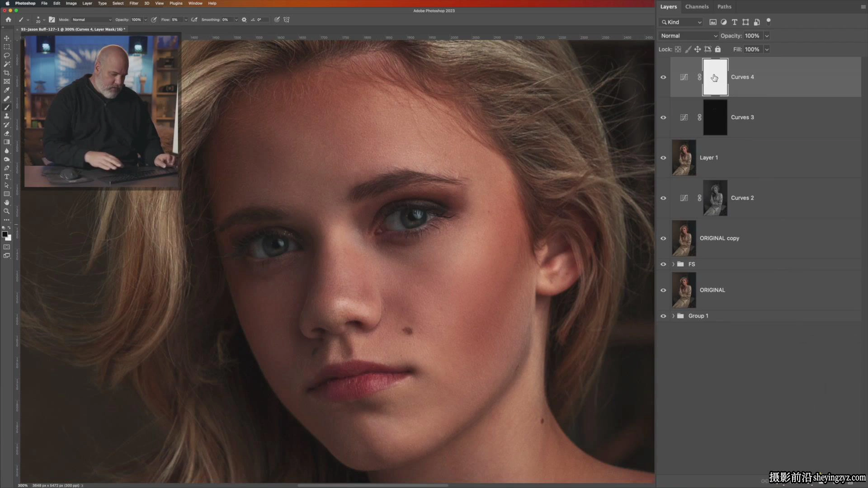Screen dimensions: 868x488
Task: Open the smoothing options gear
Action: pos(244,20)
